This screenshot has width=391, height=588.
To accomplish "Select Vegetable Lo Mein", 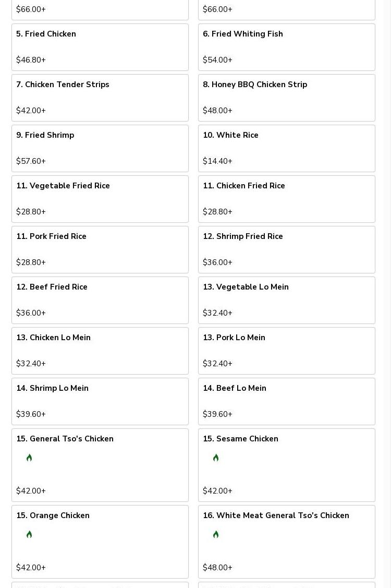I will pos(286,301).
